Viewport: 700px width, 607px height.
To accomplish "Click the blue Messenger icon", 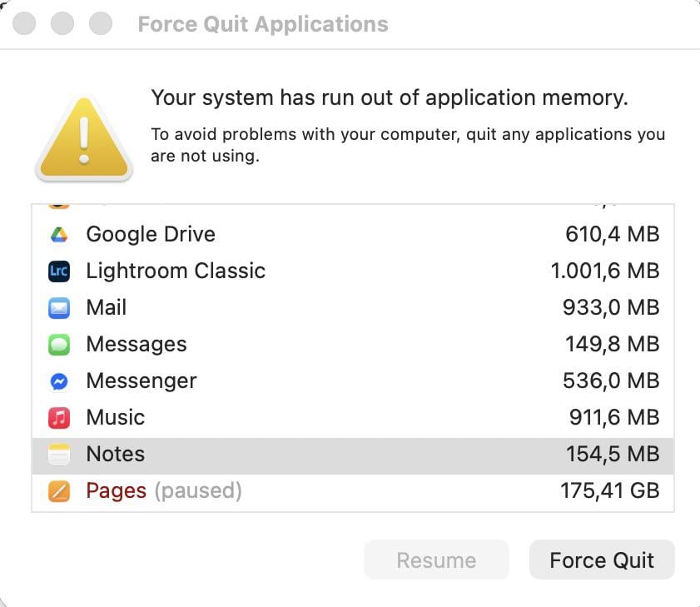I will pos(59,381).
